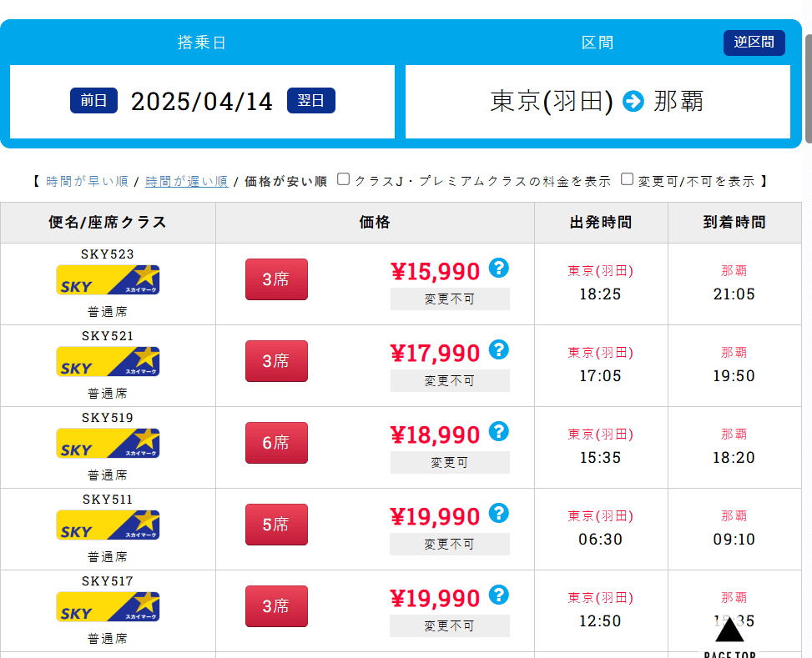Click the help icon on the SKY511 row

[498, 514]
